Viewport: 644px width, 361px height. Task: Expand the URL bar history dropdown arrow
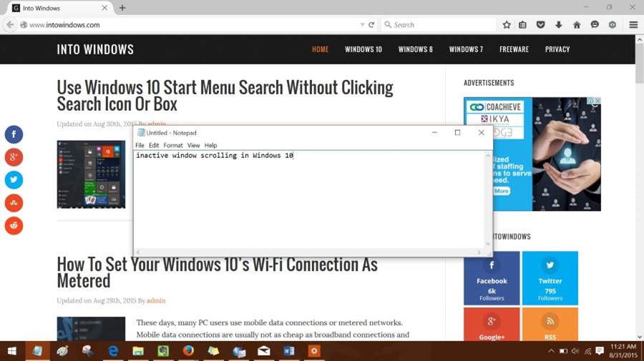click(362, 25)
